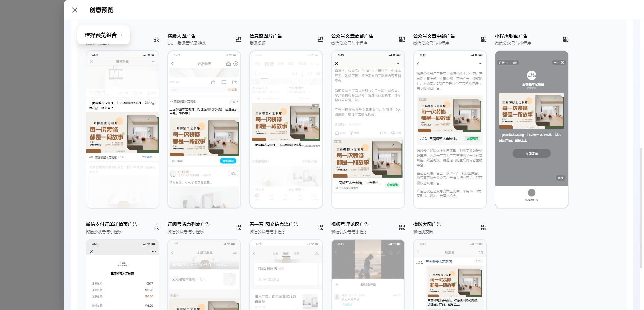Click QR code icon for 视频号评论区广告
644x310 pixels.
pyautogui.click(x=402, y=228)
